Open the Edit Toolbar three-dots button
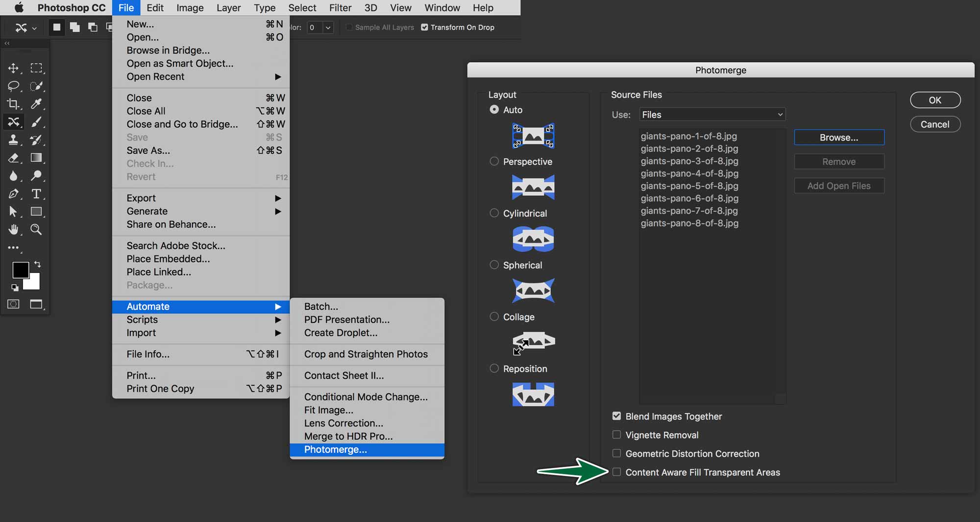The width and height of the screenshot is (980, 522). tap(13, 248)
